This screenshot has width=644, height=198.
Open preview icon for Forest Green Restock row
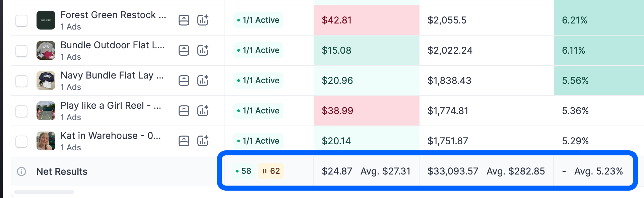(184, 20)
